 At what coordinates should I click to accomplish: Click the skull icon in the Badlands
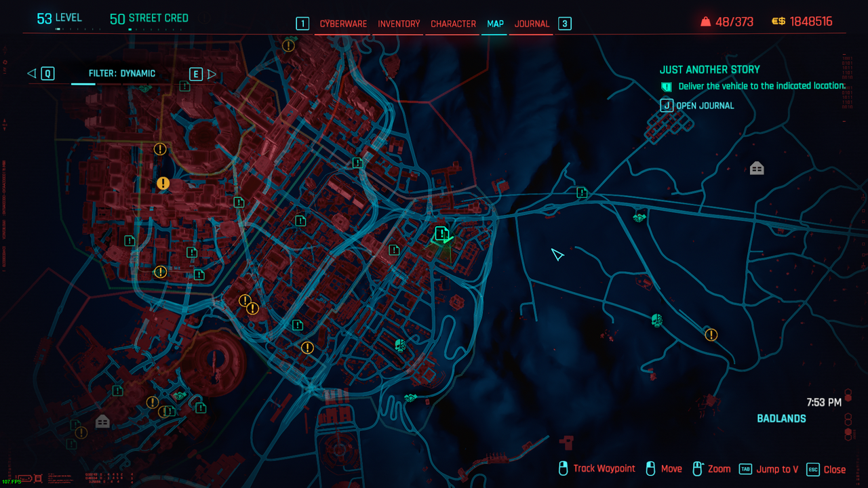[656, 320]
